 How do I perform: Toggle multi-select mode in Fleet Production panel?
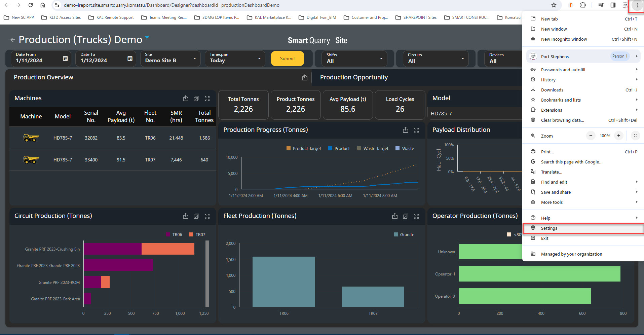click(406, 216)
